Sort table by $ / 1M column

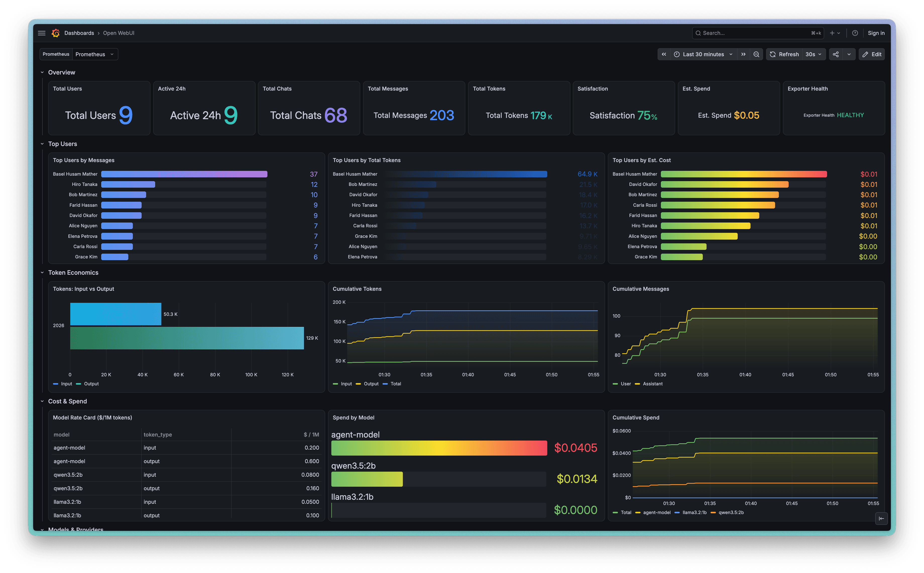[x=311, y=435]
